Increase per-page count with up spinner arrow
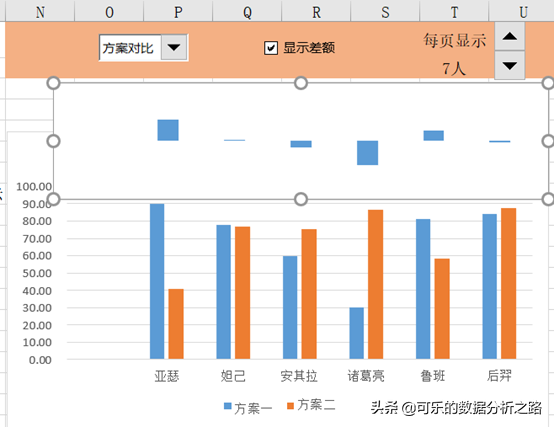 coord(509,36)
